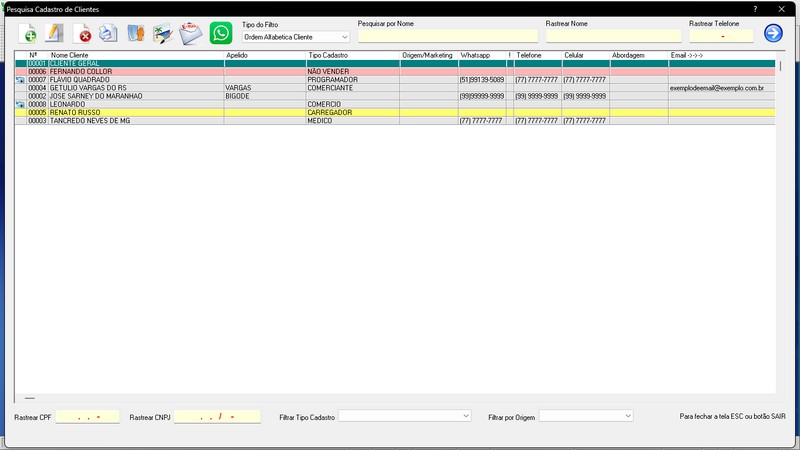Click photo indicator on Flavio Quadrado row
The image size is (800, 450).
pos(20,80)
